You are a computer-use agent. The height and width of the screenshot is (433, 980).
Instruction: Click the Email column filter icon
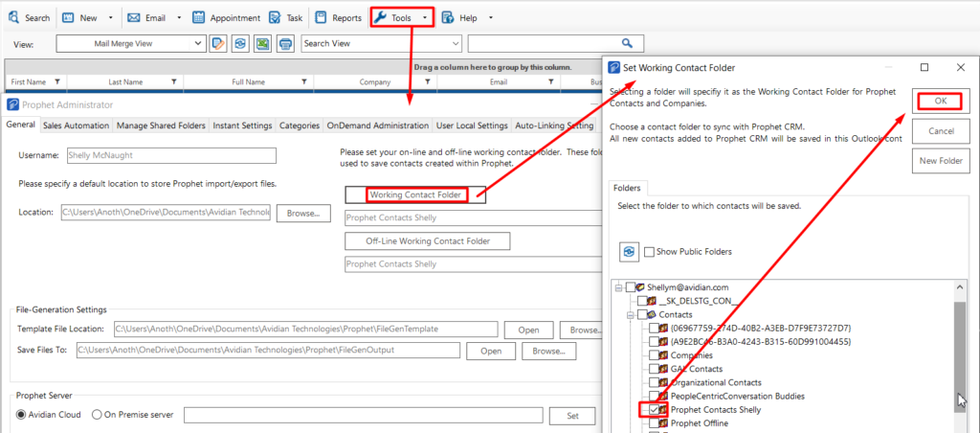click(550, 82)
